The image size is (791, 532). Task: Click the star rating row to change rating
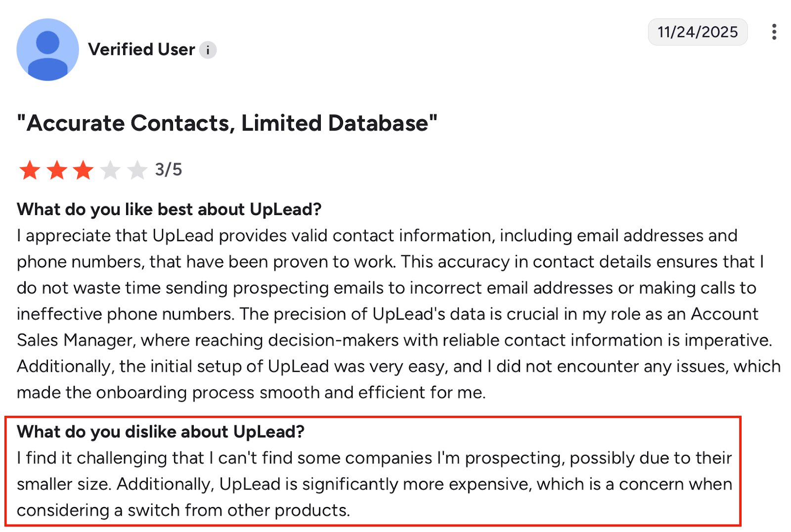(84, 170)
